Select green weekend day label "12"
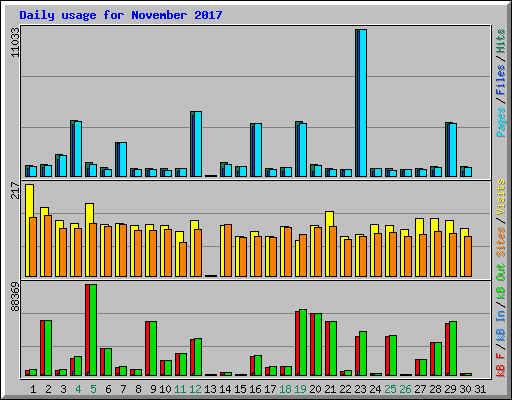This screenshot has width=512, height=400. click(195, 389)
